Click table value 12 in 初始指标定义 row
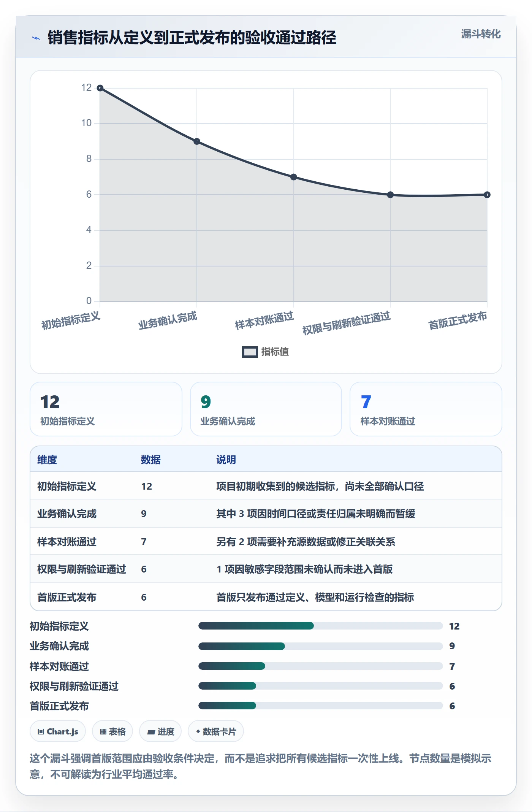The height and width of the screenshot is (812, 532). (x=147, y=486)
